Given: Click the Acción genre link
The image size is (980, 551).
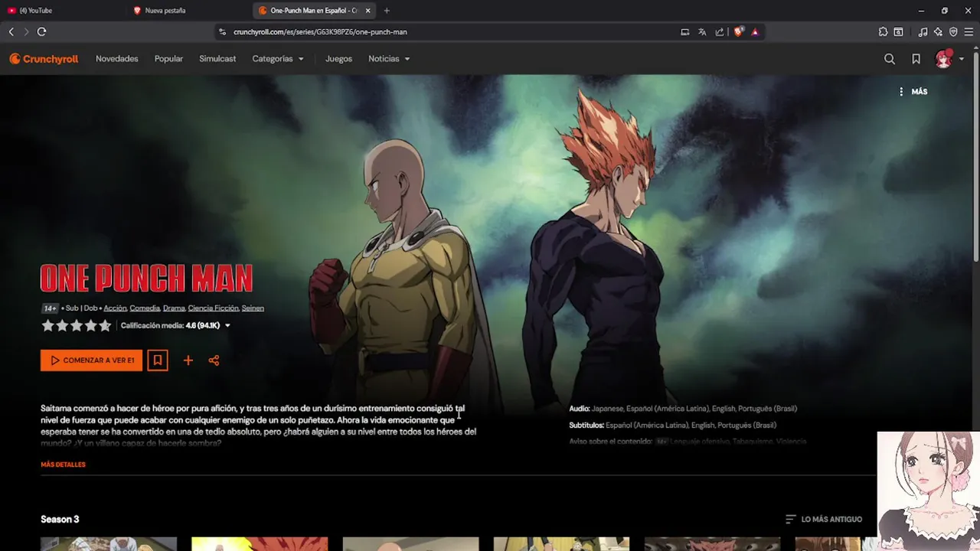Looking at the screenshot, I should (115, 308).
